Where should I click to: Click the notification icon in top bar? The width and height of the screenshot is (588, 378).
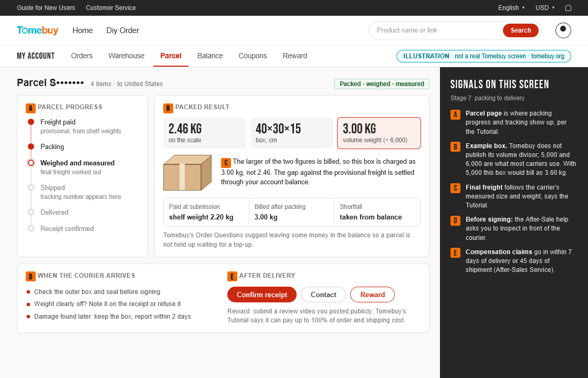[x=568, y=8]
